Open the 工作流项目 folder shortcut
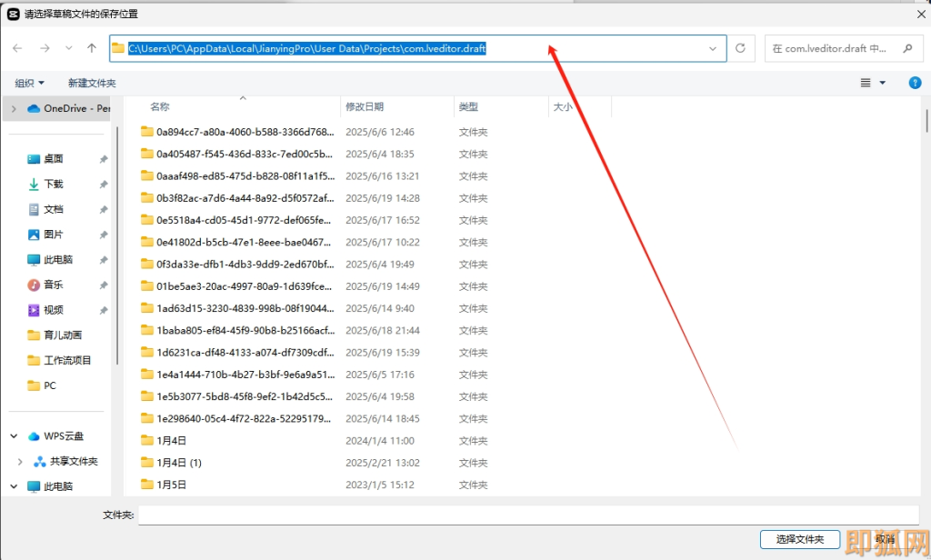The height and width of the screenshot is (560, 931). 59,361
